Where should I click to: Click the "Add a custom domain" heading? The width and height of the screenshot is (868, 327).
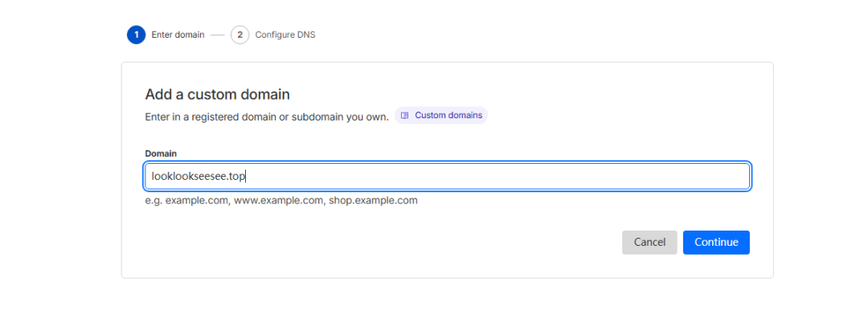pos(217,94)
